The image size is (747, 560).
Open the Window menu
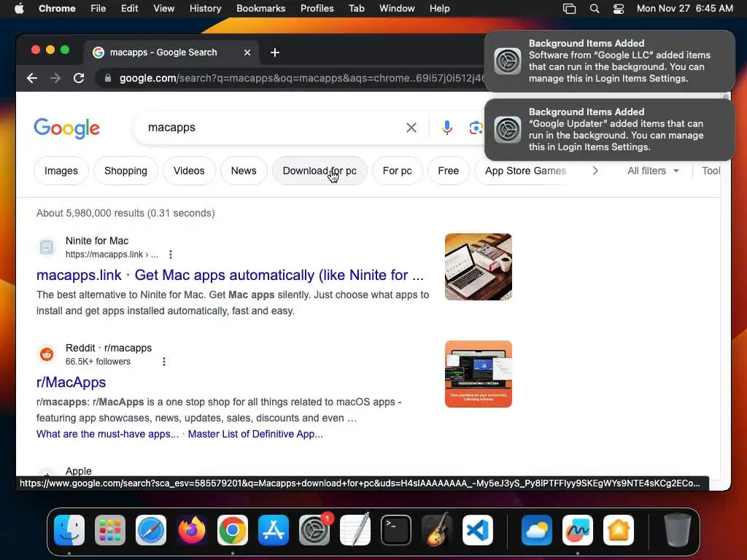coord(397,9)
